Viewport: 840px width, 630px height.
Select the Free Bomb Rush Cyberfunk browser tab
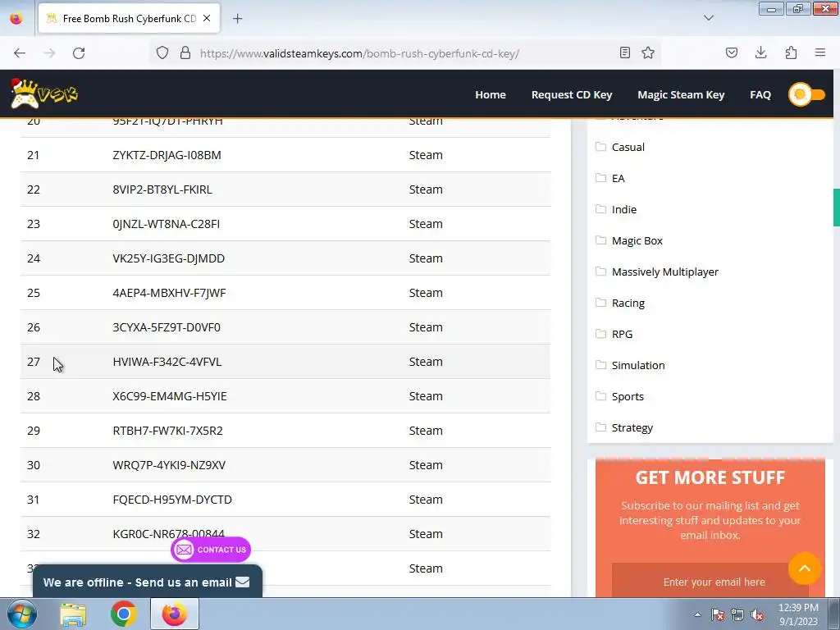pos(129,18)
